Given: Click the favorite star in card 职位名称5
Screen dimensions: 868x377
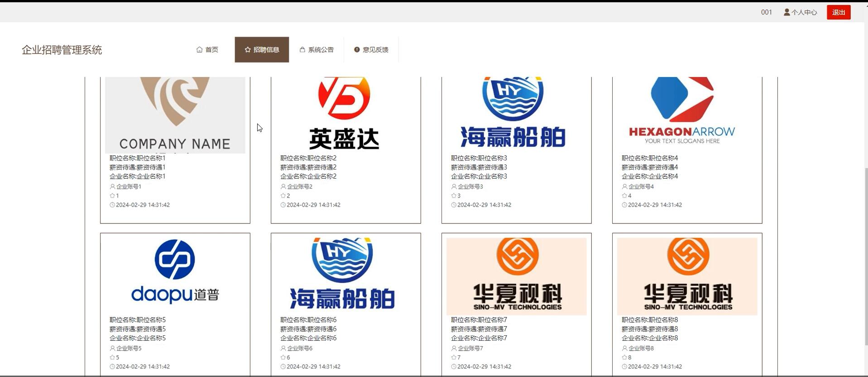Looking at the screenshot, I should point(112,358).
